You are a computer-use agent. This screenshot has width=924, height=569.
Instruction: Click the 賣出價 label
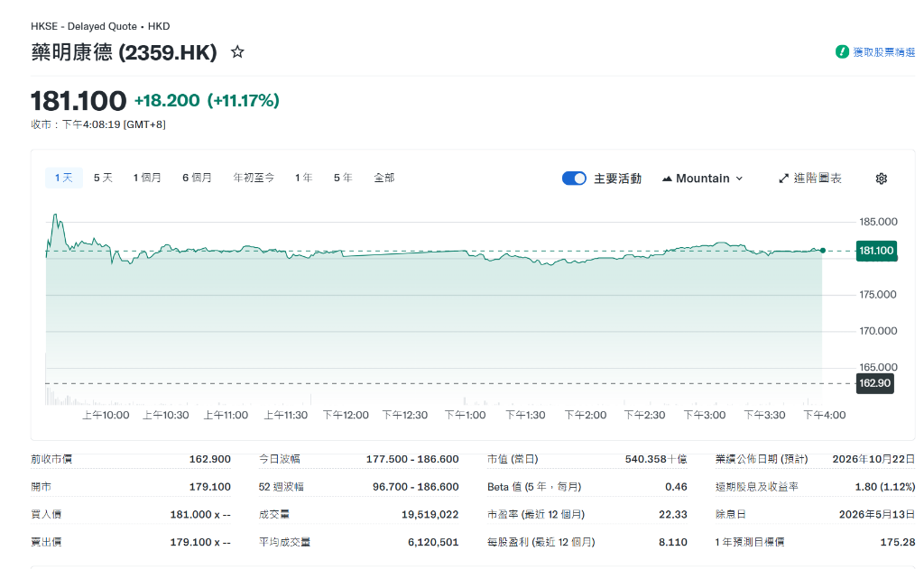coord(46,542)
